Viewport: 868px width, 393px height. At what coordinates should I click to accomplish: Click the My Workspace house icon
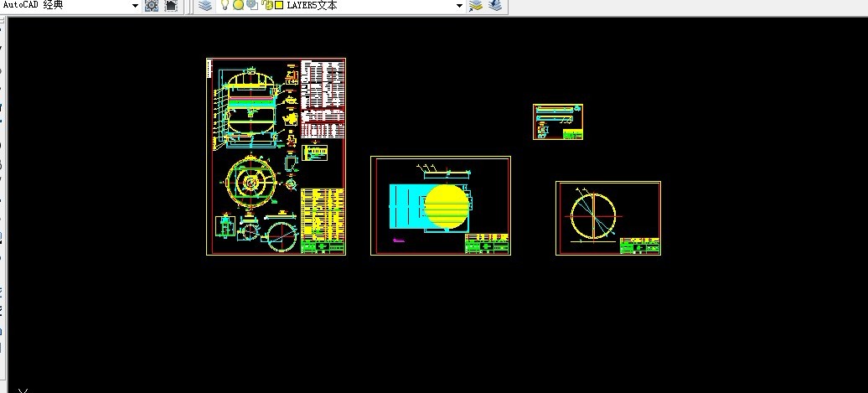171,6
